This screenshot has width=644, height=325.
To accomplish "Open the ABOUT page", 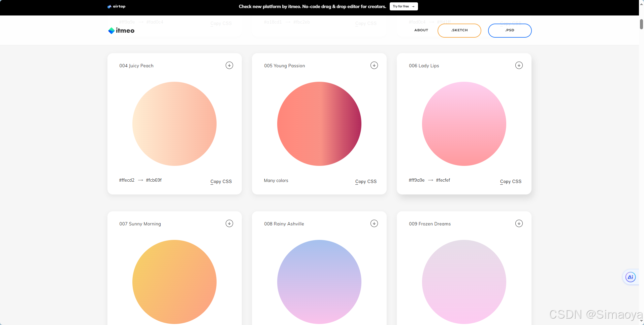I will (421, 30).
